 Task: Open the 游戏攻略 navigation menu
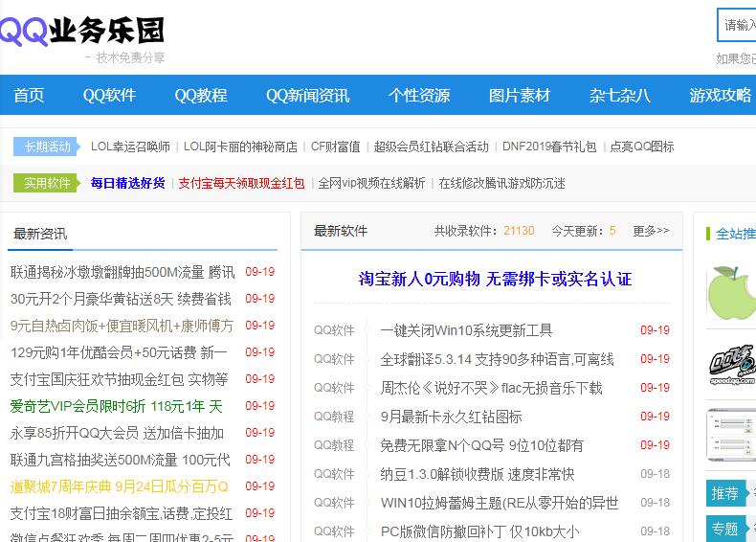720,95
